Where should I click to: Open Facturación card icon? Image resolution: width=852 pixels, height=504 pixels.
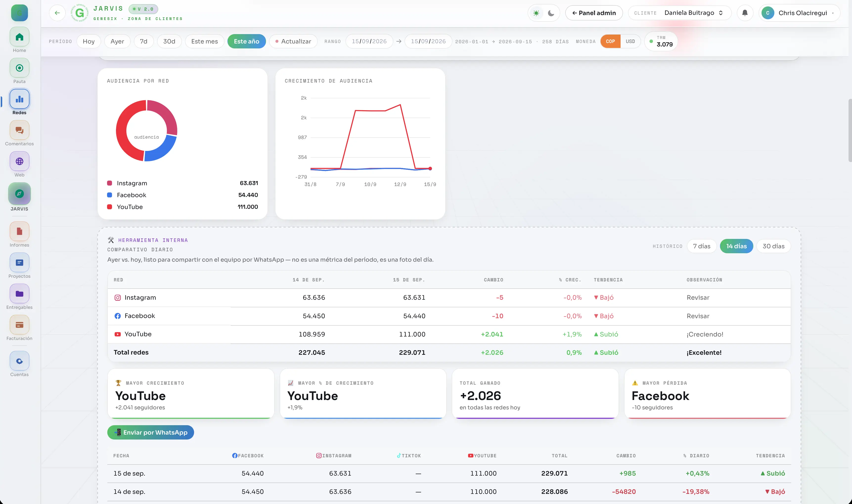(x=19, y=325)
